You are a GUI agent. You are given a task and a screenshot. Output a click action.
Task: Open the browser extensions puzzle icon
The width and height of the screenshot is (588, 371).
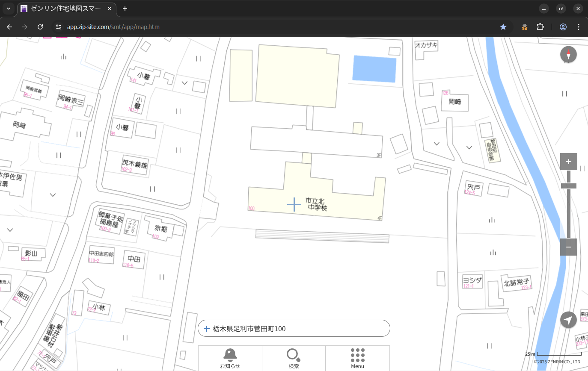540,27
